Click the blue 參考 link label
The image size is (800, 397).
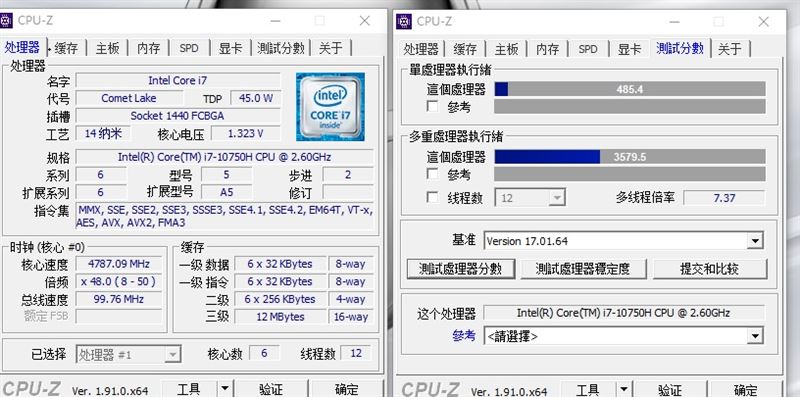pos(464,336)
